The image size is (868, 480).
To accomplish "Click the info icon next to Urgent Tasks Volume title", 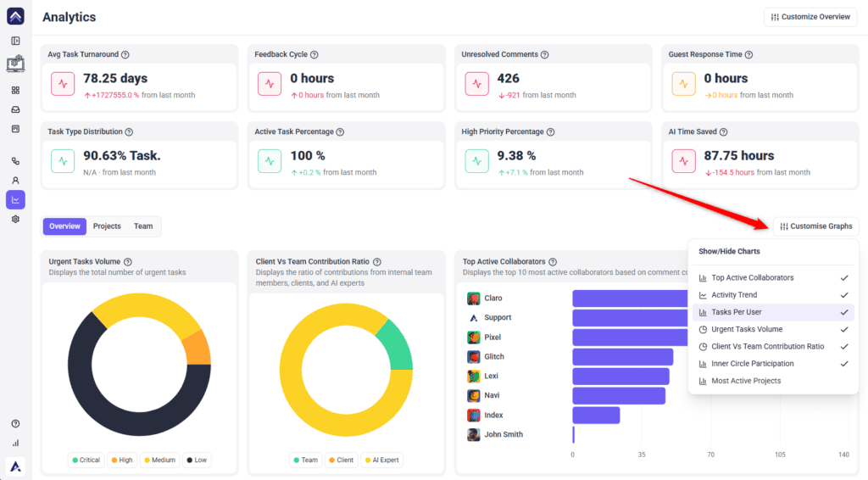I will coord(128,262).
